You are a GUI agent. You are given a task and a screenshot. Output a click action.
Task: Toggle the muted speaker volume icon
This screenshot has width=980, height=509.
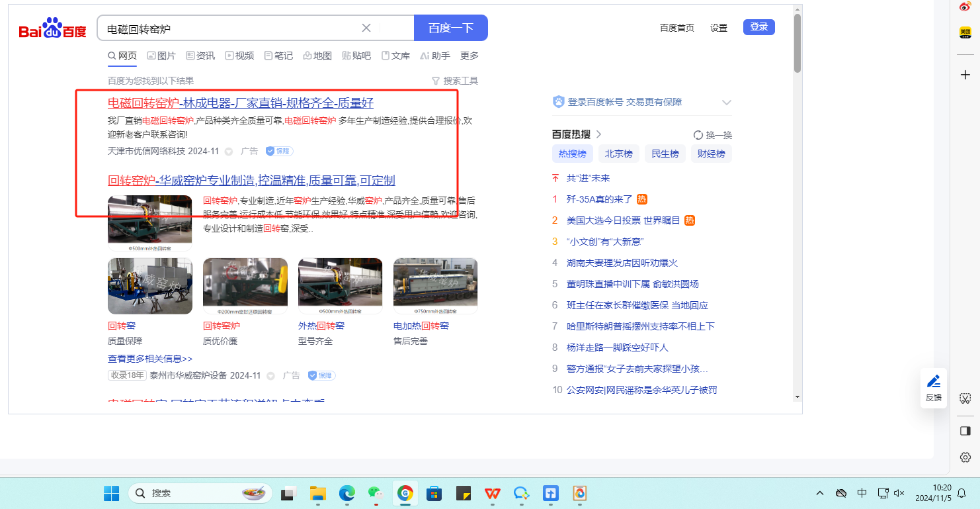(x=899, y=493)
